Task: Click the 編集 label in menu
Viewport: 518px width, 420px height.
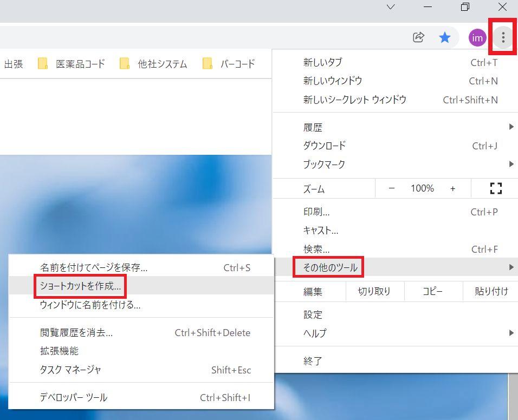Action: [x=313, y=292]
